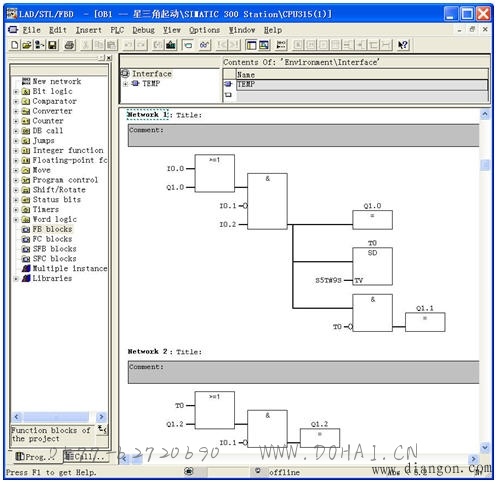Image resolution: width=497 pixels, height=482 pixels.
Task: Click the context Help arrow icon
Action: coord(403,45)
